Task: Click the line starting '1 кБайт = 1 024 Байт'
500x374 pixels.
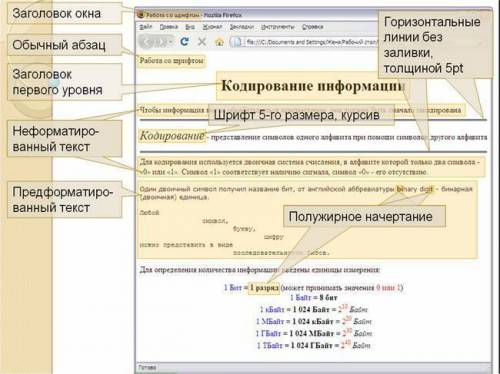Action: coord(314,309)
